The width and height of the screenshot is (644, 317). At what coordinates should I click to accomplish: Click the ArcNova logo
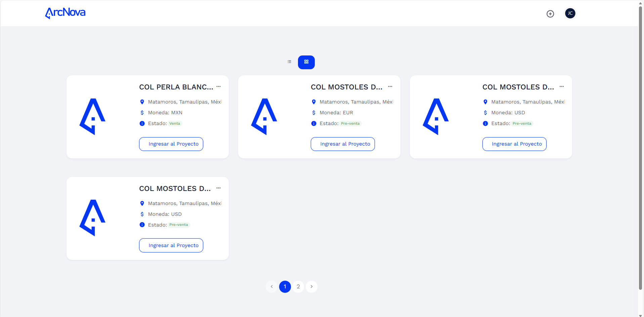click(65, 13)
